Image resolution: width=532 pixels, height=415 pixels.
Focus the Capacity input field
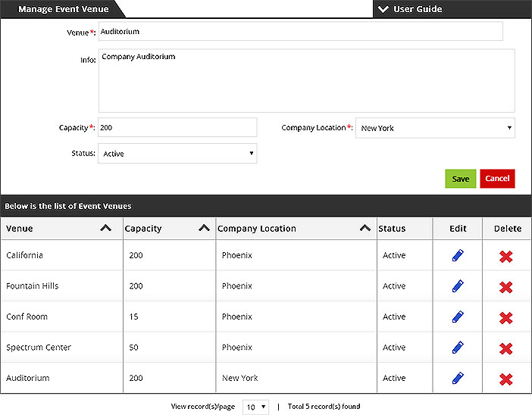pyautogui.click(x=177, y=127)
